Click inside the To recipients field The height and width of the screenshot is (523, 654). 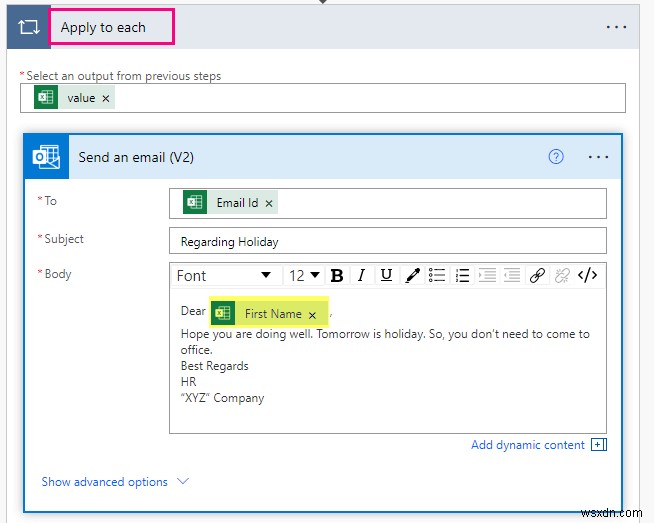pyautogui.click(x=387, y=203)
